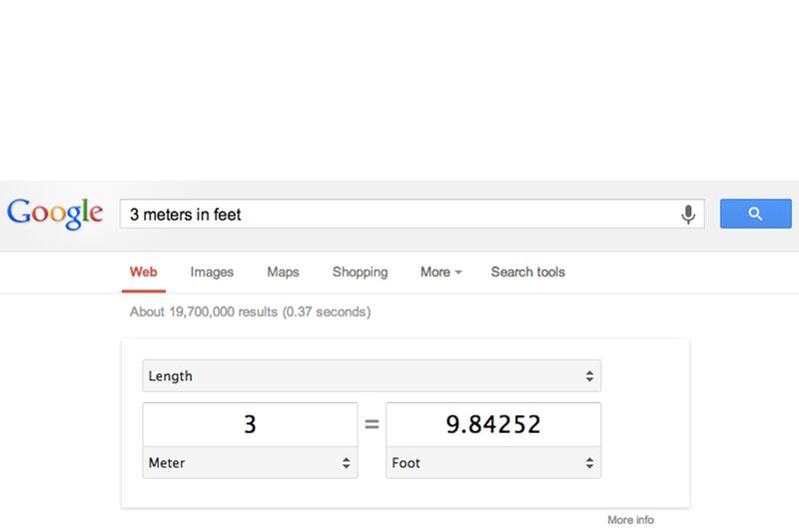
Task: Expand the Meter unit dropdown
Action: (250, 463)
